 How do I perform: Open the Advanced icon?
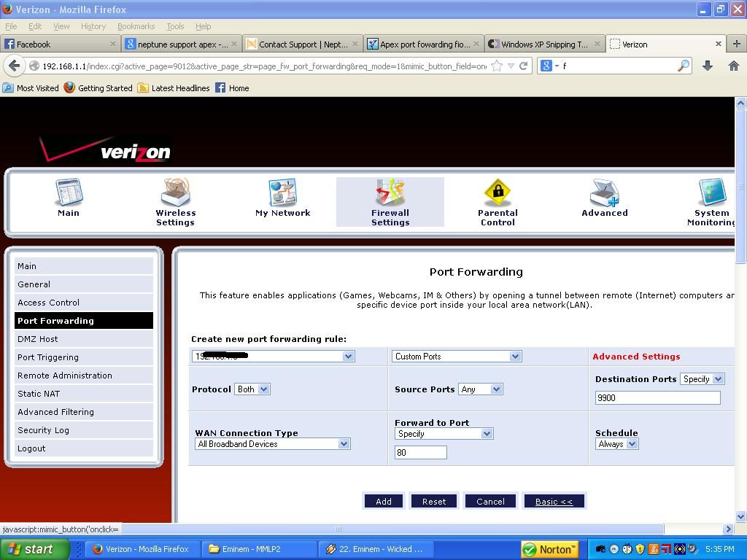tap(604, 192)
